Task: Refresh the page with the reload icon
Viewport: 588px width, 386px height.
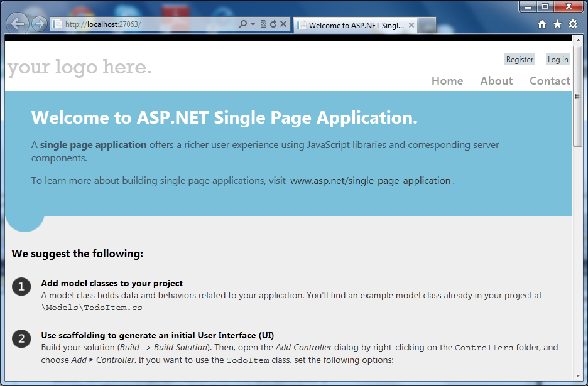Action: 273,24
